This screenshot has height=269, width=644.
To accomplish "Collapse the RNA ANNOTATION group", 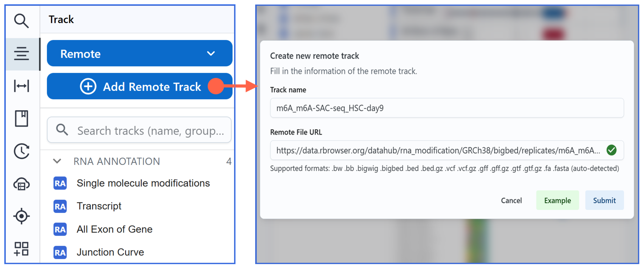I will click(57, 161).
